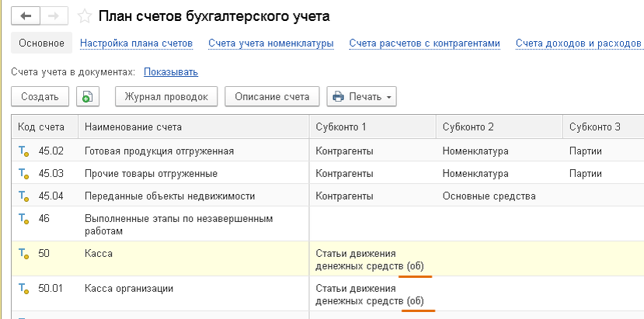Click account icon for row 50.01
Image resolution: width=644 pixels, height=319 pixels.
24,289
